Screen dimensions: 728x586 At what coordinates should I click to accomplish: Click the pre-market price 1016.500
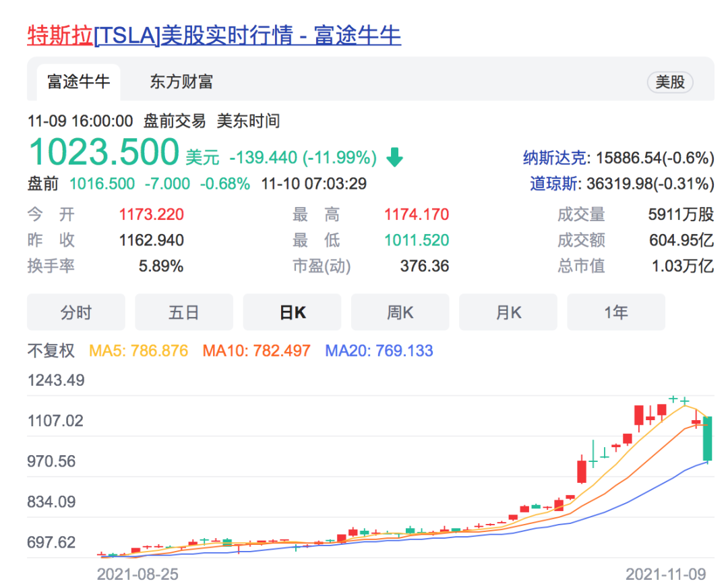pos(102,184)
